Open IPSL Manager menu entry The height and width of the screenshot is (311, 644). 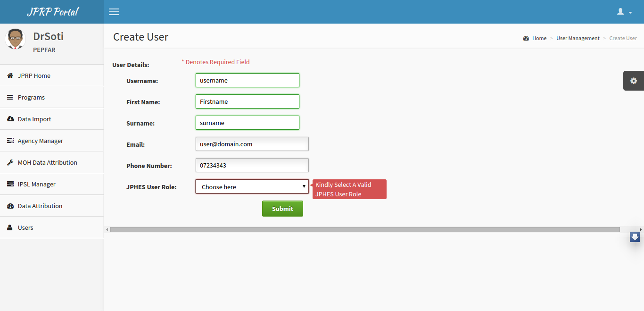point(51,184)
